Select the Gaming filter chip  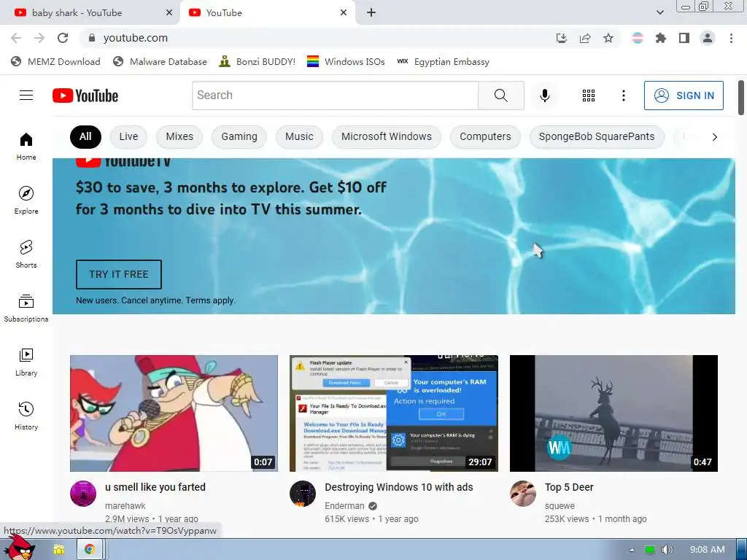(x=239, y=136)
